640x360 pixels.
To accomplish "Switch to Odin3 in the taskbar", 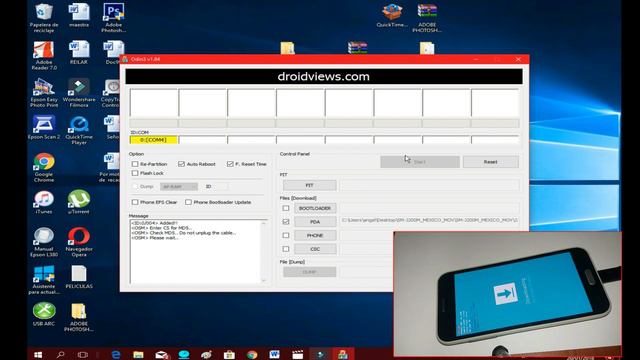I will click(x=343, y=355).
